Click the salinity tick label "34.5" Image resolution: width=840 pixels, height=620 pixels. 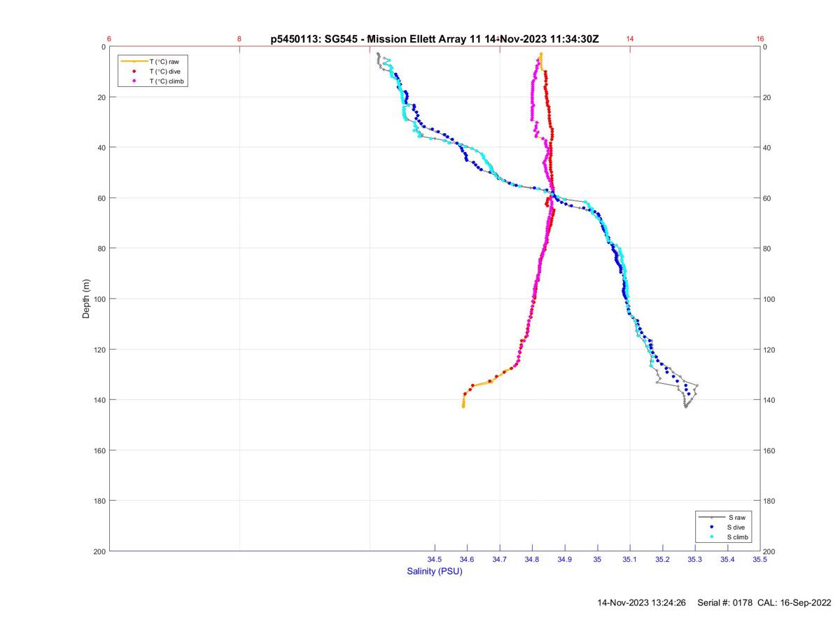[x=435, y=560]
